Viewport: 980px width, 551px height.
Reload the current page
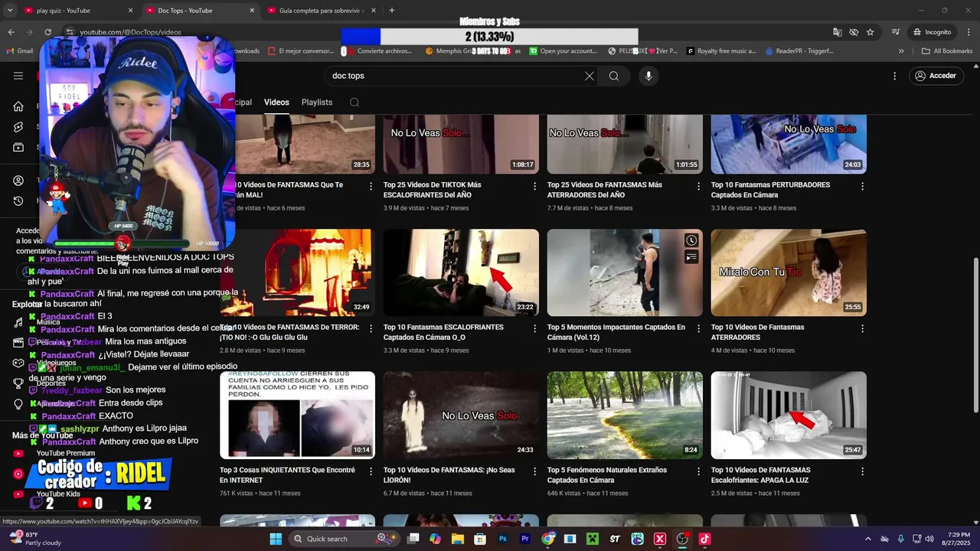[47, 32]
